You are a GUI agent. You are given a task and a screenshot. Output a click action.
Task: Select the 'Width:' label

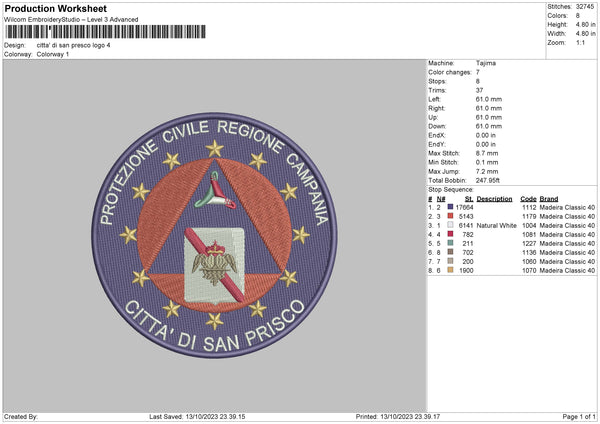[x=557, y=34]
